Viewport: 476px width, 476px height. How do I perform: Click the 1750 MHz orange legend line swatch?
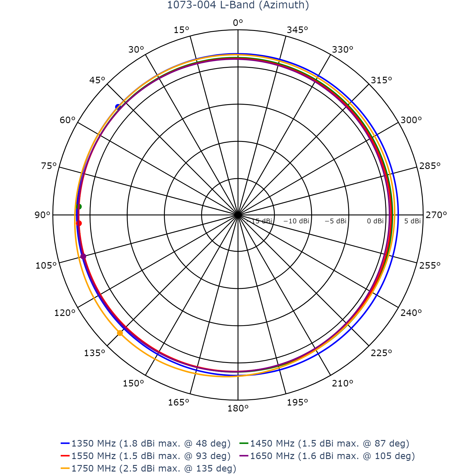(x=65, y=468)
